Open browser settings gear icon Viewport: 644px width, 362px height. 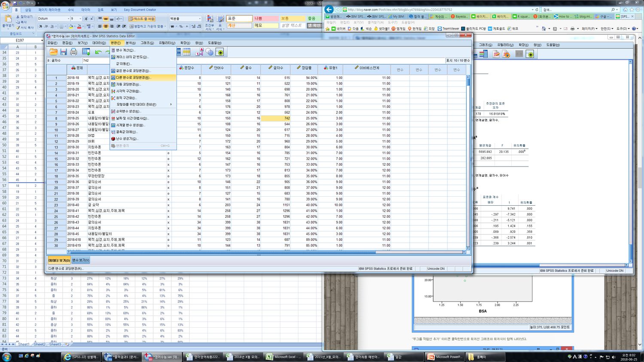click(x=638, y=9)
